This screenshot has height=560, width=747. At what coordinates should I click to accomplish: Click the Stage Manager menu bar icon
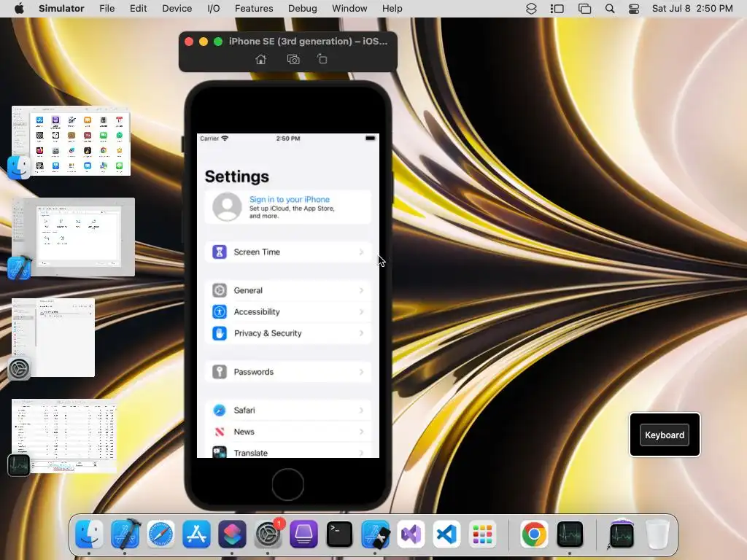point(557,9)
